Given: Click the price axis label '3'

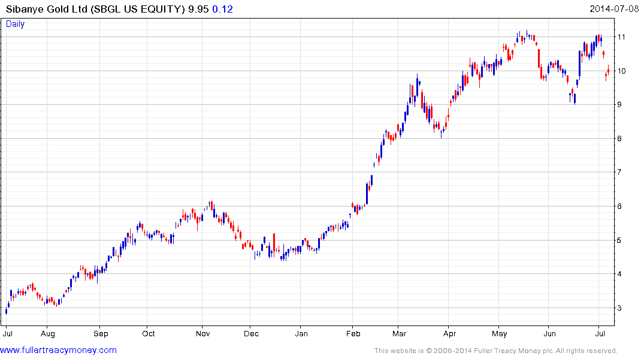Looking at the screenshot, I should pyautogui.click(x=619, y=308).
